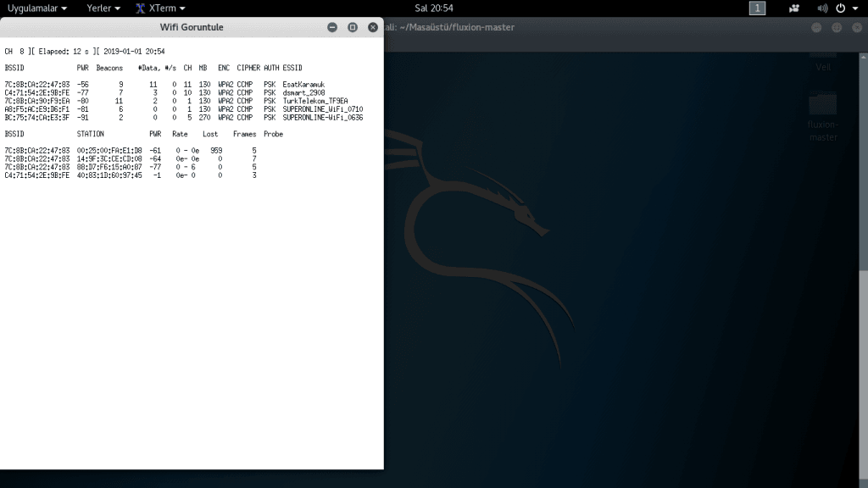868x488 pixels.
Task: Click station 40:83:1D:60:97:45
Action: point(109,175)
